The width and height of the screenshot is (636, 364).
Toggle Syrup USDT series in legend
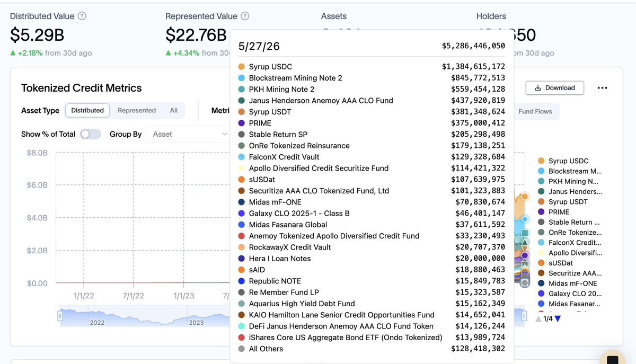click(562, 202)
